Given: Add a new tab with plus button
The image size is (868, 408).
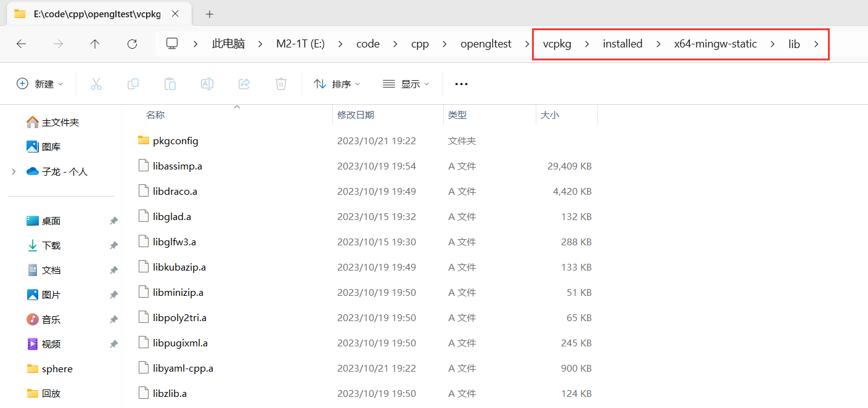Looking at the screenshot, I should [x=209, y=14].
